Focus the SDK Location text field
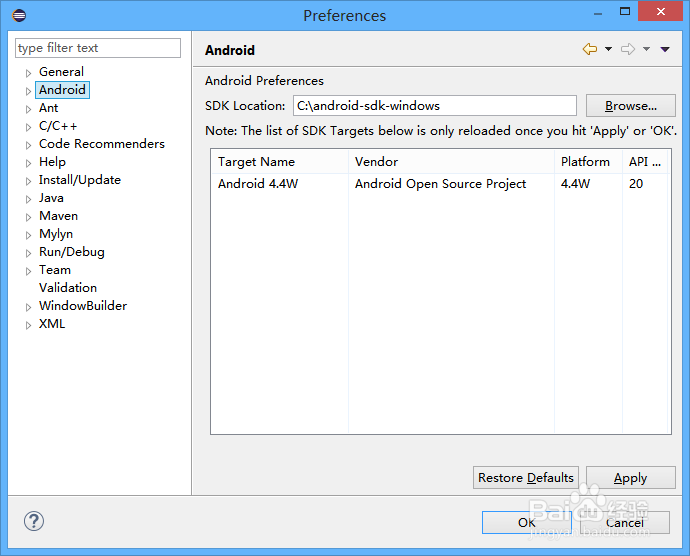This screenshot has height=556, width=690. click(x=434, y=106)
